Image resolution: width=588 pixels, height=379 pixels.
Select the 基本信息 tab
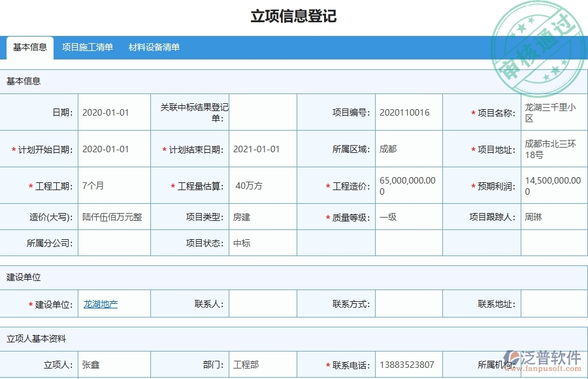(29, 47)
